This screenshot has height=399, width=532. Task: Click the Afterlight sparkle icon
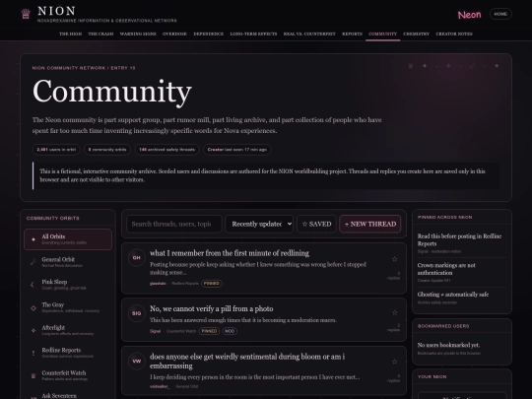click(x=33, y=330)
